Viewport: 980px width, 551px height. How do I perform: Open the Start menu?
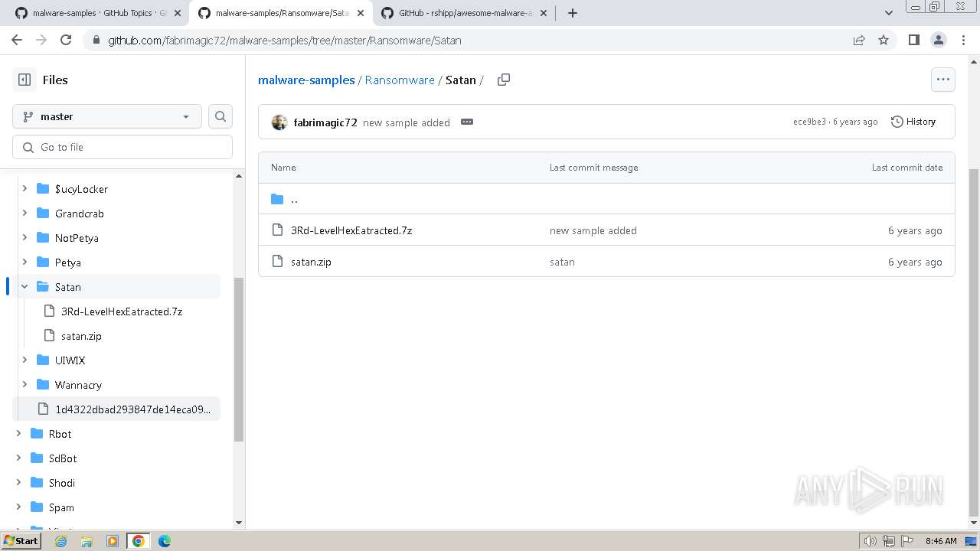21,541
